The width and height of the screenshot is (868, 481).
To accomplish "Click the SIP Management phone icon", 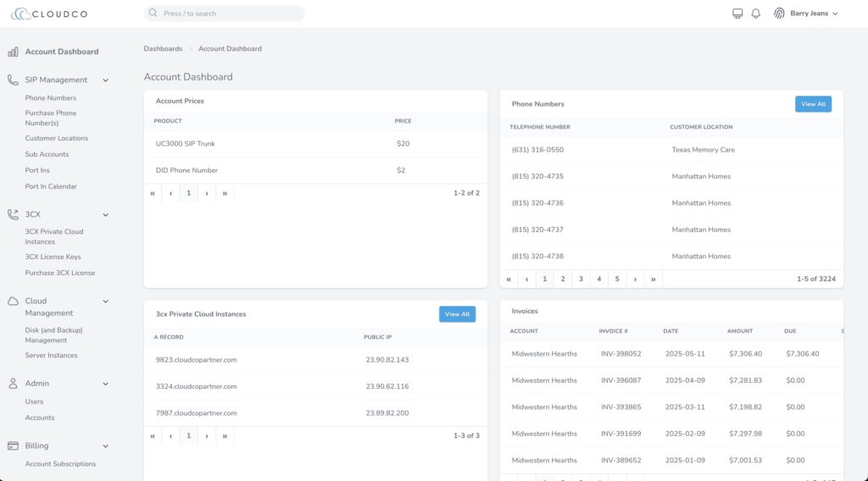I will click(13, 80).
